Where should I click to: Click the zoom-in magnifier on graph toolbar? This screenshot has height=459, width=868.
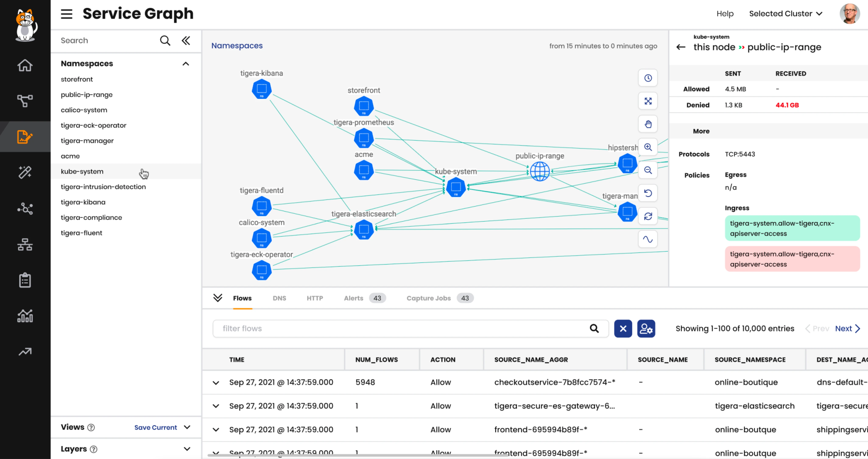[648, 147]
